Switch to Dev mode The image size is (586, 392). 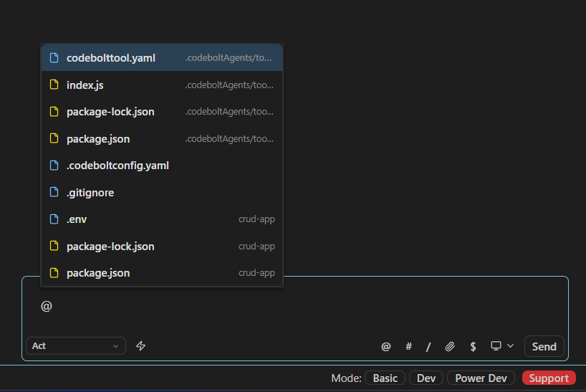(x=426, y=378)
